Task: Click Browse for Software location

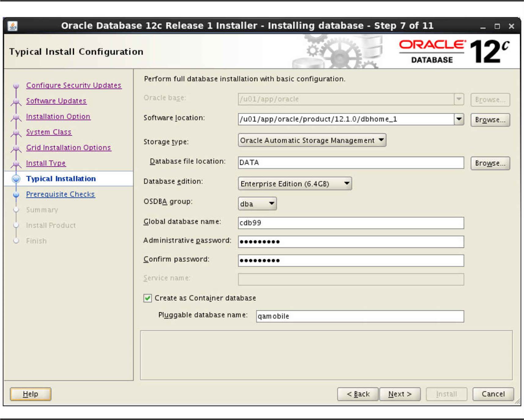Action: pos(490,120)
